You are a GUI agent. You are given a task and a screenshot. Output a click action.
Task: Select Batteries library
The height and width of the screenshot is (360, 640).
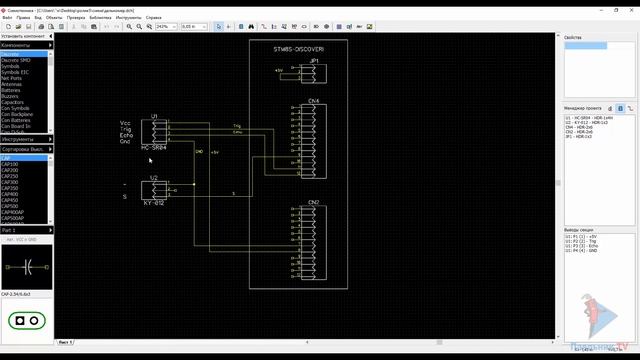click(x=24, y=90)
